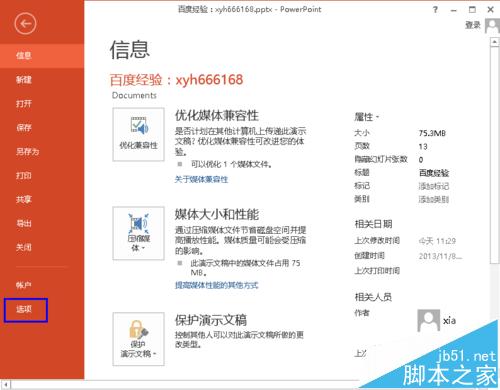The height and width of the screenshot is (390, 500).
Task: Click the left arrow of horizontal scrollbar
Action: pyautogui.click(x=6, y=384)
